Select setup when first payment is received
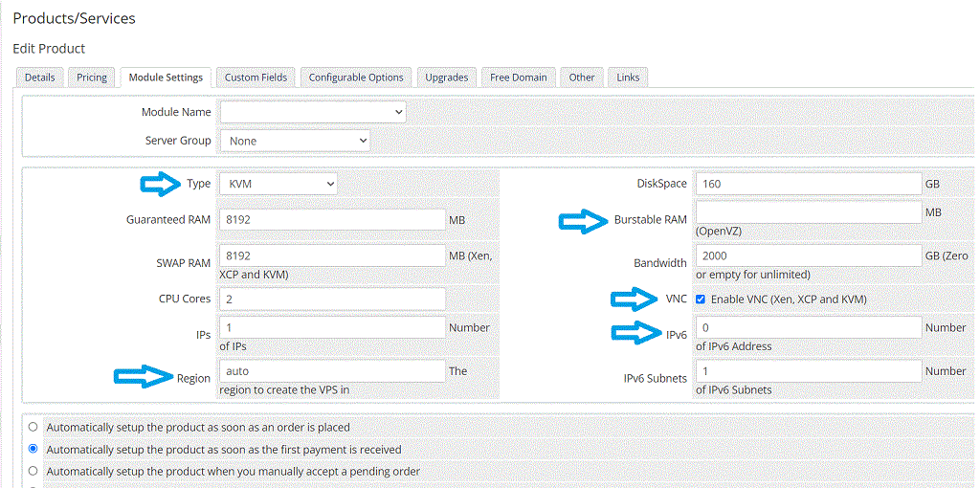980x488 pixels. [x=33, y=449]
